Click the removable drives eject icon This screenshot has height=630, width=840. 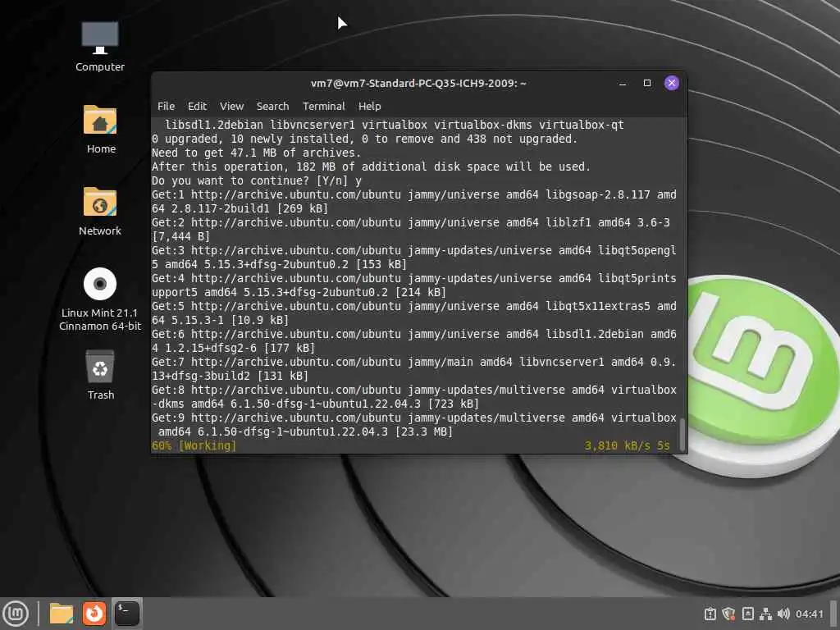[x=748, y=614]
